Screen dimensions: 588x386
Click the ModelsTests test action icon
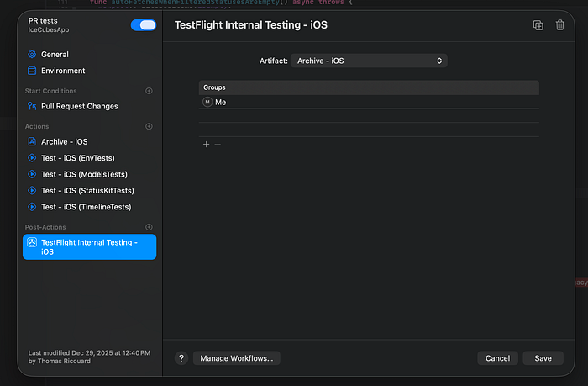32,174
